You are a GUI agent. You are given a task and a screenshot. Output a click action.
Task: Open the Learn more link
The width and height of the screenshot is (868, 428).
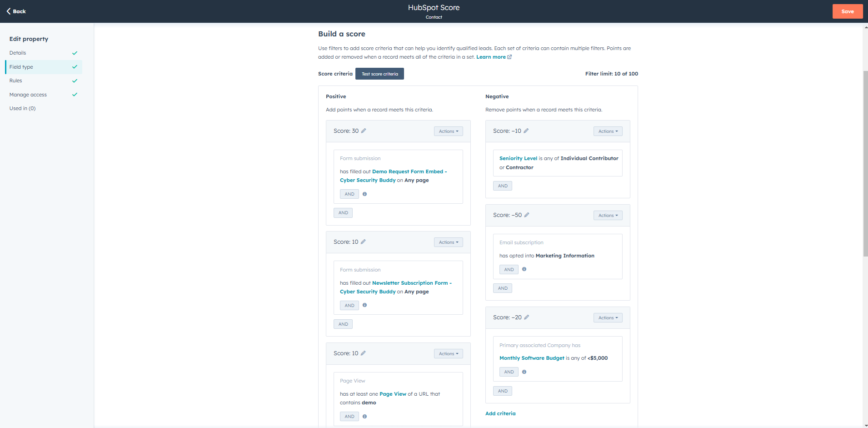[491, 57]
